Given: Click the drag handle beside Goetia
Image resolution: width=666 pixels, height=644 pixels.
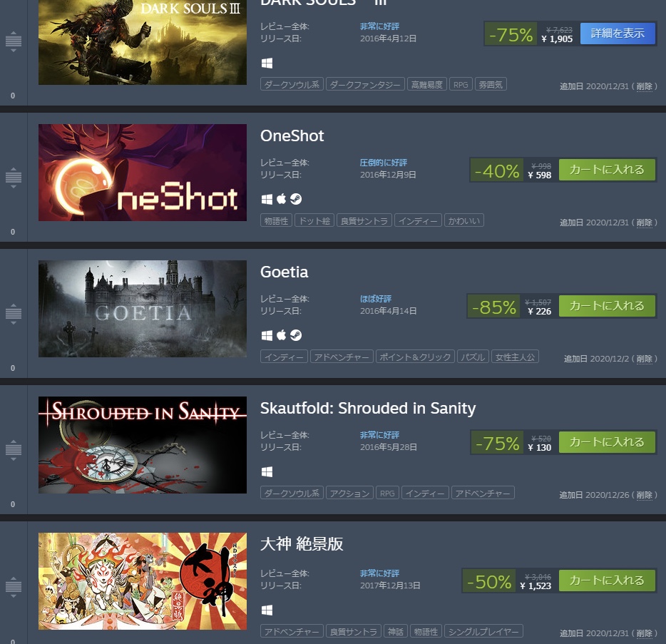Looking at the screenshot, I should point(13,314).
